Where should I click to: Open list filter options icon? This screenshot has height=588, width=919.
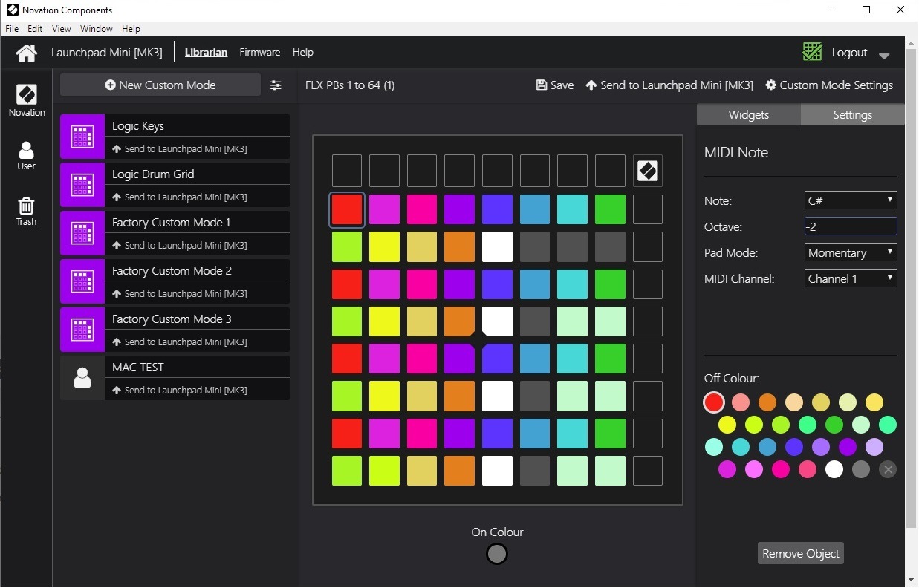click(x=276, y=85)
